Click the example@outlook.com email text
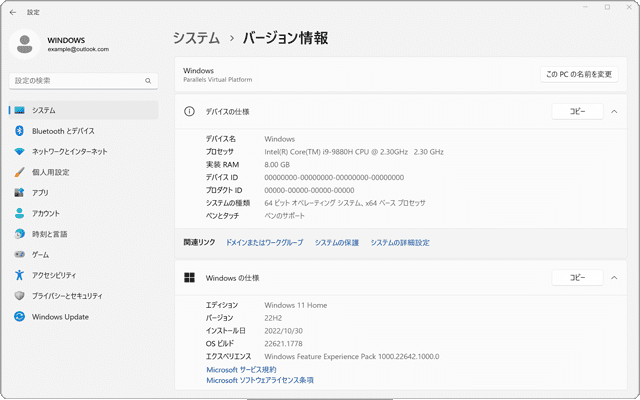 tap(78, 49)
